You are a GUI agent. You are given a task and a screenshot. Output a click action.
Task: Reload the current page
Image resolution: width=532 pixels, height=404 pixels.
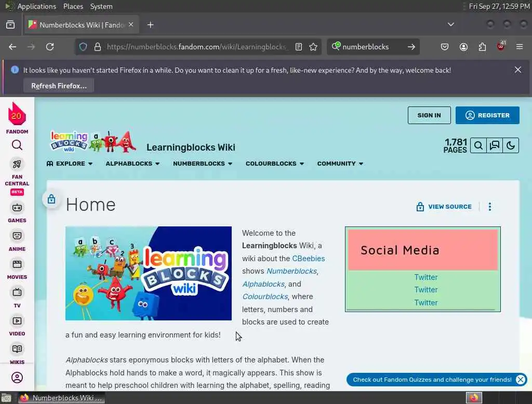click(50, 47)
